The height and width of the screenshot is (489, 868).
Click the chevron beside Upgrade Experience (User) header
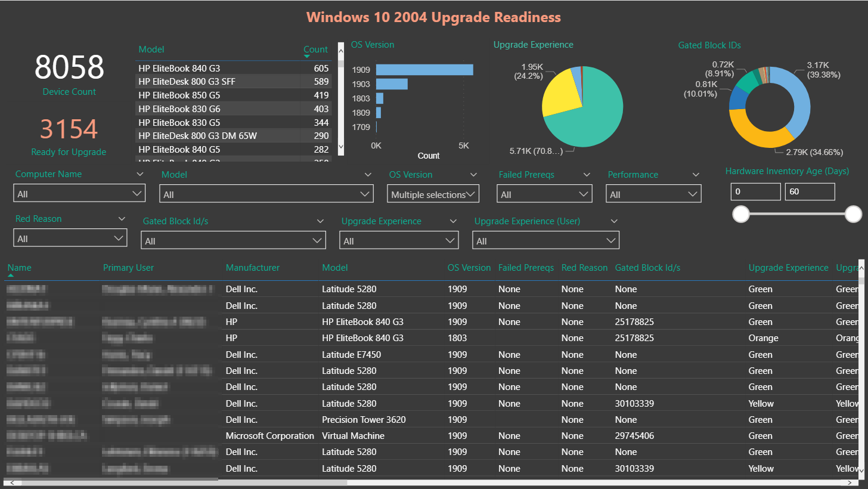pos(614,221)
